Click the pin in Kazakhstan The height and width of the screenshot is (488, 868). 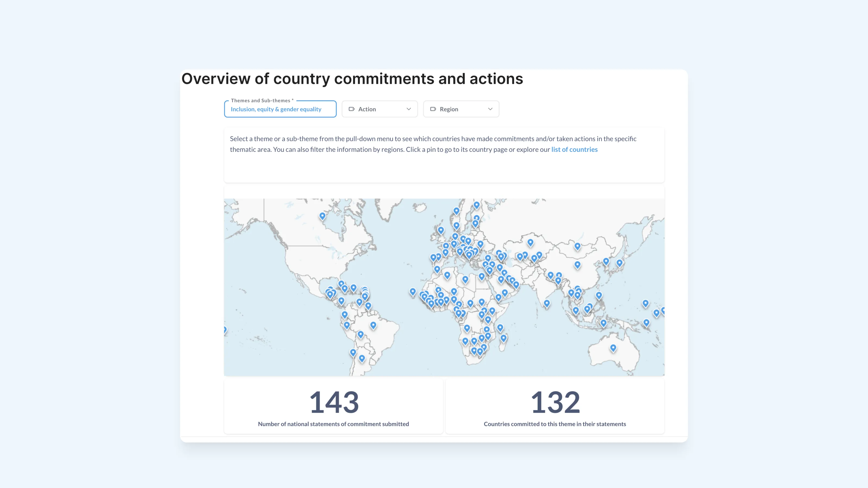point(530,242)
